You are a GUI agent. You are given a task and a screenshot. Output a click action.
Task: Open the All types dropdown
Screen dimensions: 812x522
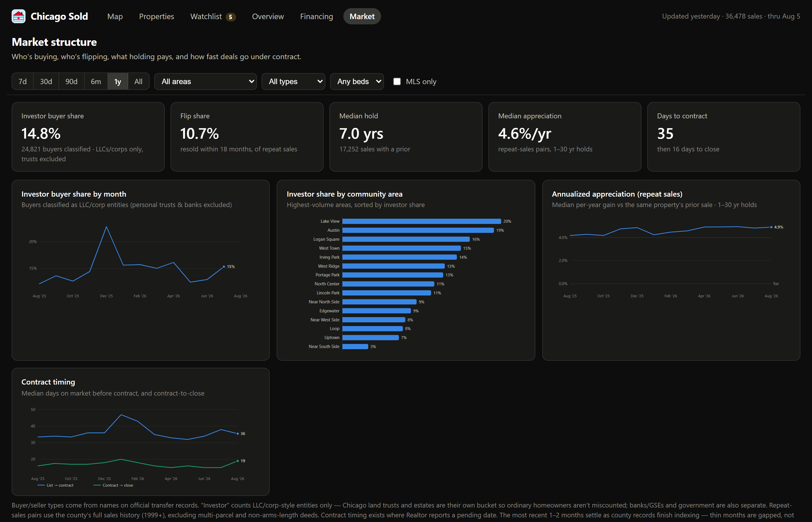coord(293,81)
